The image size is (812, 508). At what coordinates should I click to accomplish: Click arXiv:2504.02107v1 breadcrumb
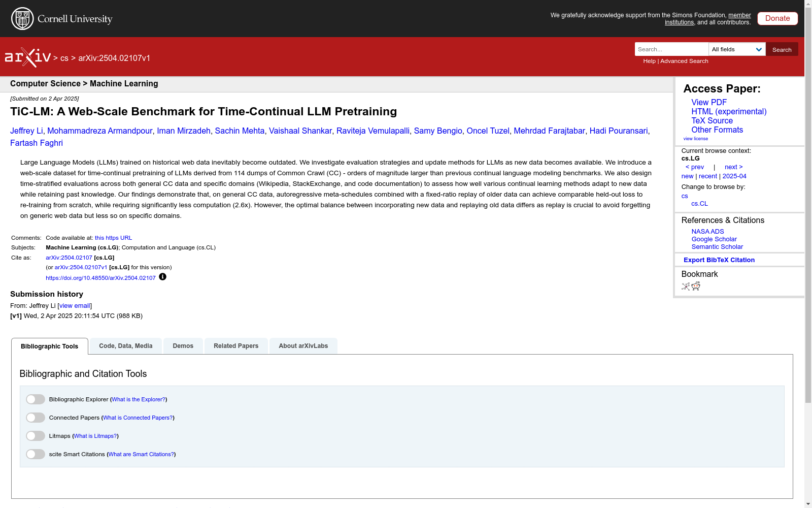pyautogui.click(x=114, y=58)
